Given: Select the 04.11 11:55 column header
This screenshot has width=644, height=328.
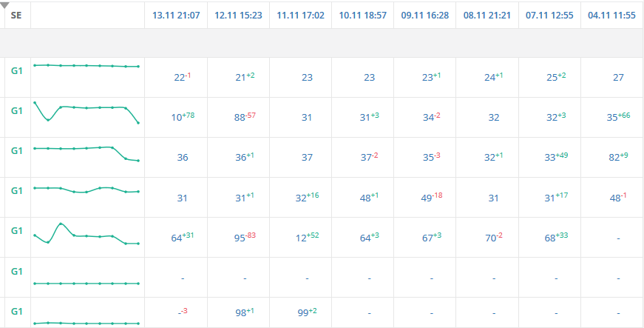Looking at the screenshot, I should [612, 16].
